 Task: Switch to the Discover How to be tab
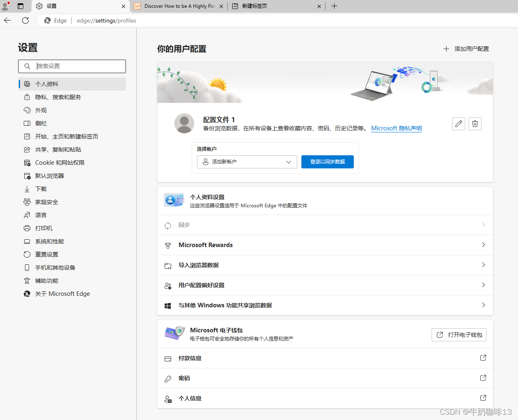click(x=179, y=6)
